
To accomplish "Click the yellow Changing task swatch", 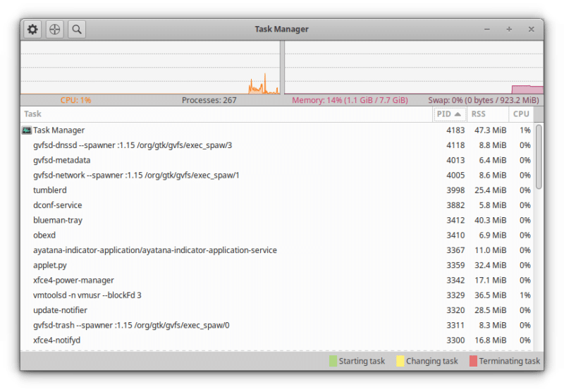I will click(400, 361).
